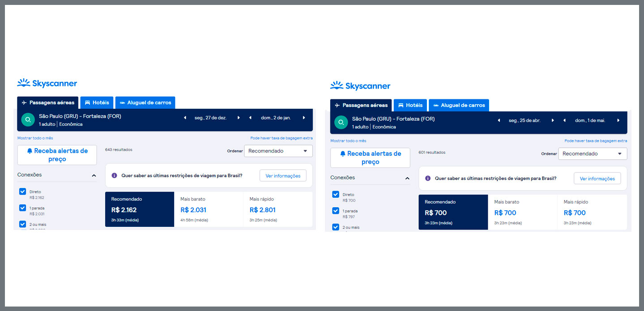Click right Pode haver taxa de bagagem extra

(x=596, y=141)
